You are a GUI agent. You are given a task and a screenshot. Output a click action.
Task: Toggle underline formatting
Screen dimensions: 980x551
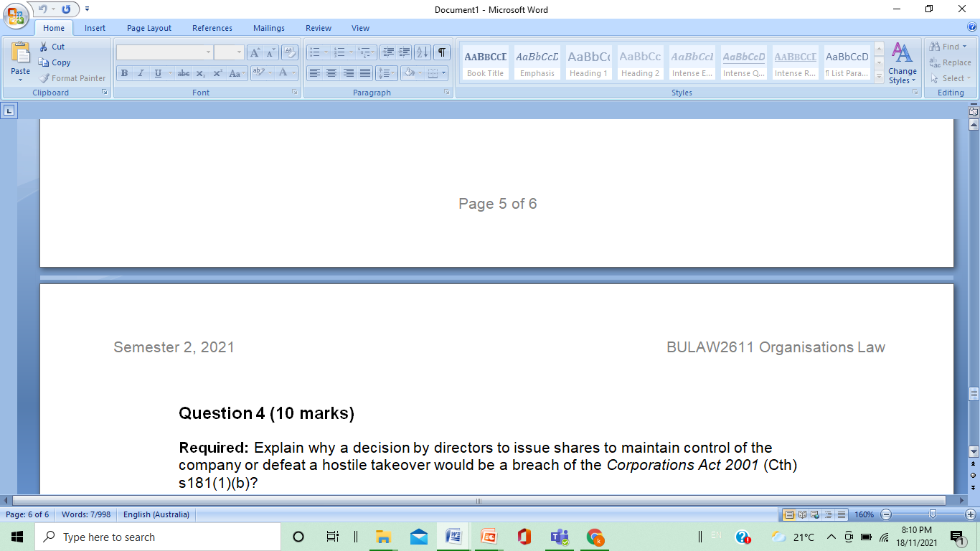tap(156, 73)
